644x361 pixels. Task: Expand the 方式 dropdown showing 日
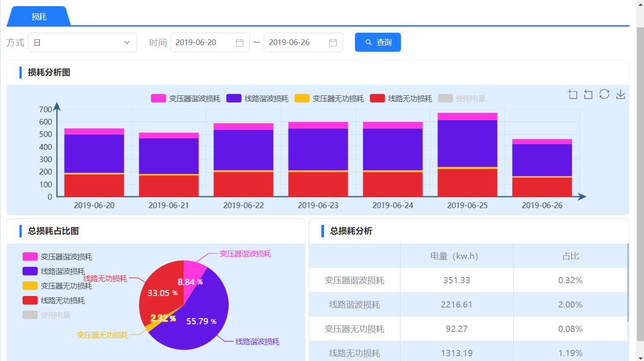click(82, 42)
